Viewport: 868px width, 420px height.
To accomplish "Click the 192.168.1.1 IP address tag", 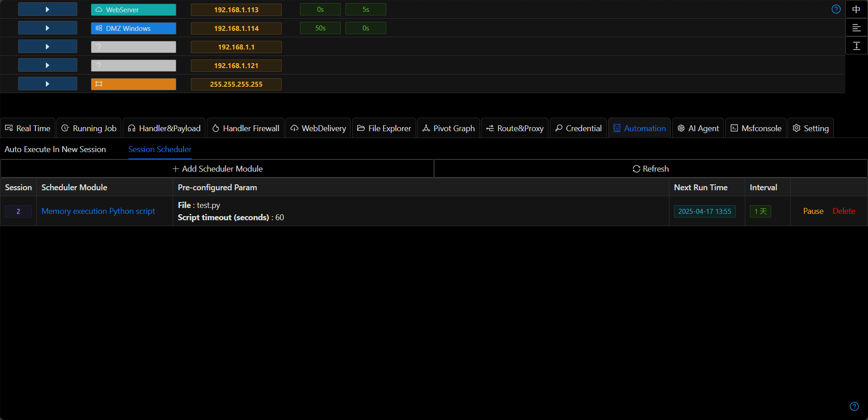I will click(x=236, y=47).
